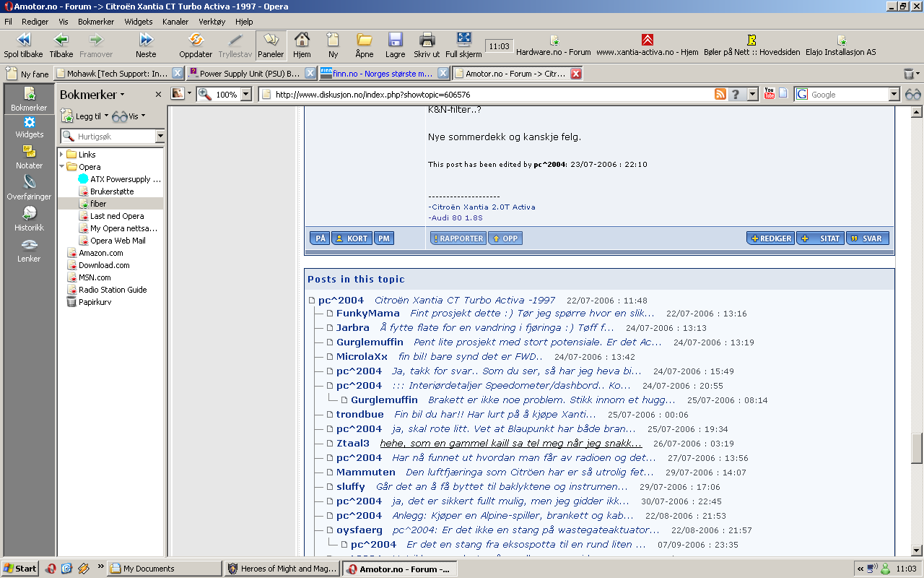Open Hardware.no - Forum bookmark link
This screenshot has width=924, height=578.
click(x=554, y=46)
